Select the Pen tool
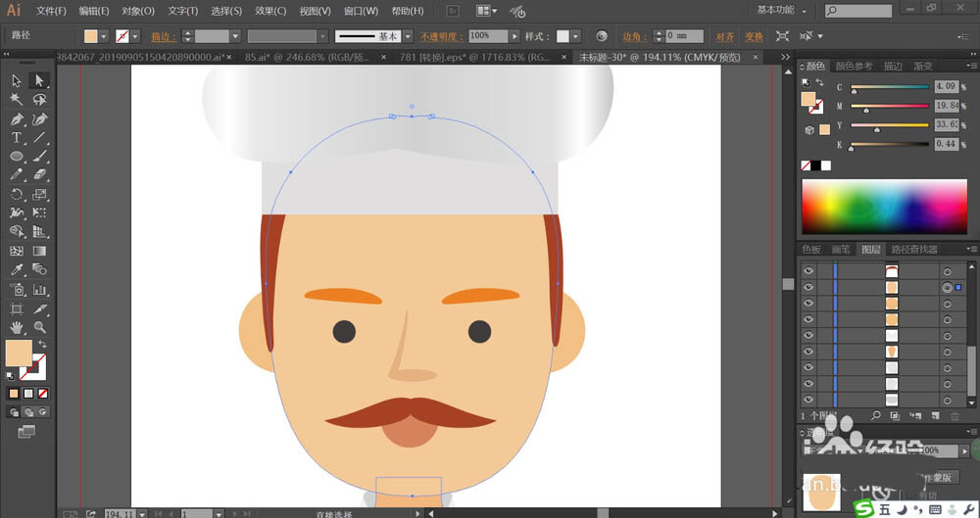The width and height of the screenshot is (980, 518). (17, 118)
